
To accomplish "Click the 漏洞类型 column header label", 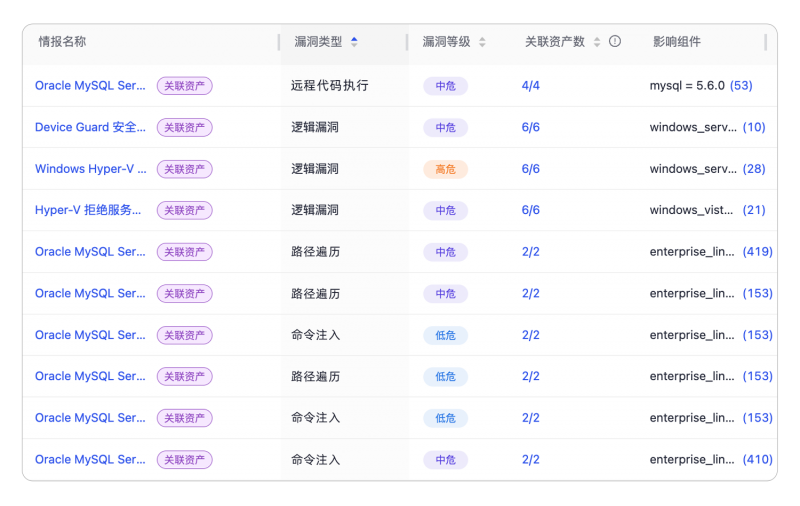I will pyautogui.click(x=318, y=41).
